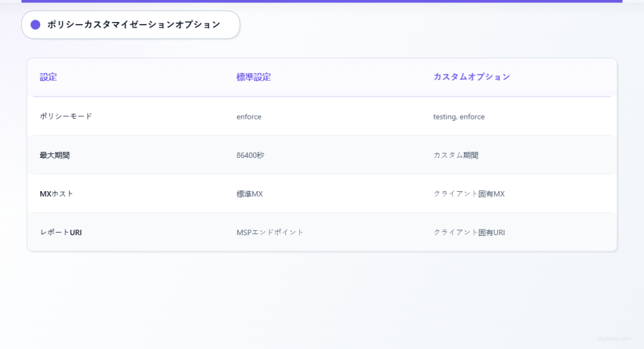Click the testing, enforce cell
The height and width of the screenshot is (349, 644).
coord(458,116)
